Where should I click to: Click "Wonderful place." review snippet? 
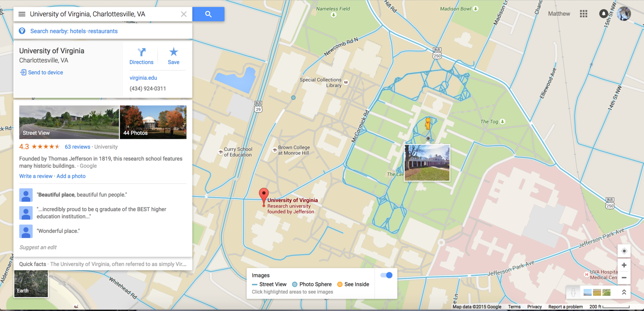[x=58, y=231]
